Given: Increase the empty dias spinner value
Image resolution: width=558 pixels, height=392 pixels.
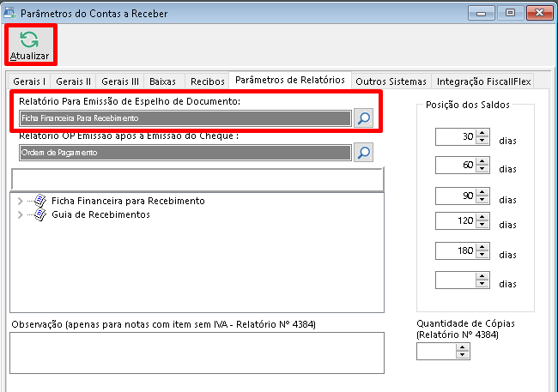Looking at the screenshot, I should coord(482,276).
